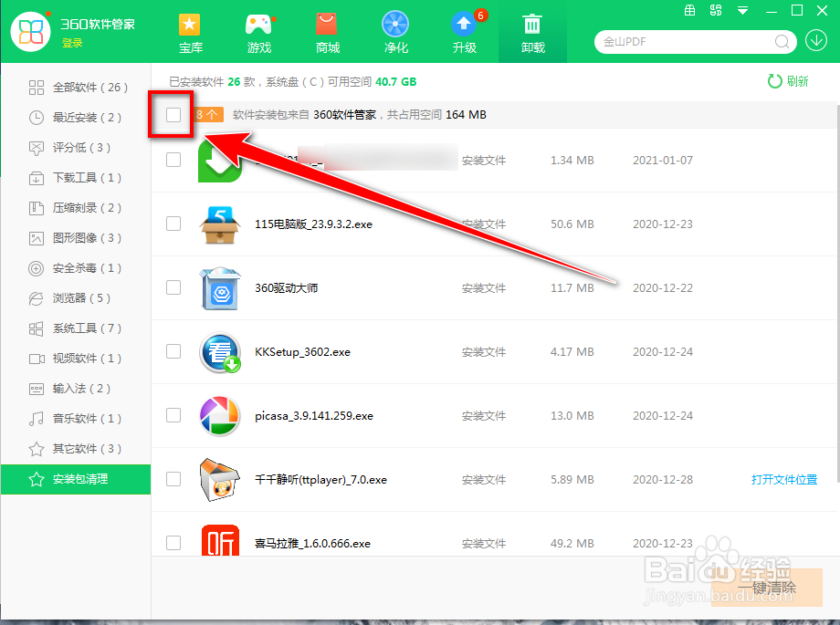Image resolution: width=840 pixels, height=625 pixels.
Task: Open the 商城 mall section
Action: [327, 32]
